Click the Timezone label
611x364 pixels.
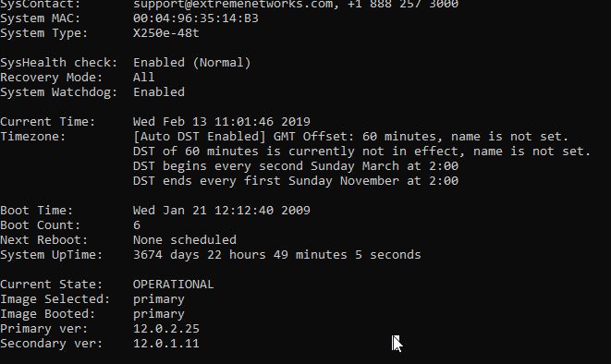(32, 137)
